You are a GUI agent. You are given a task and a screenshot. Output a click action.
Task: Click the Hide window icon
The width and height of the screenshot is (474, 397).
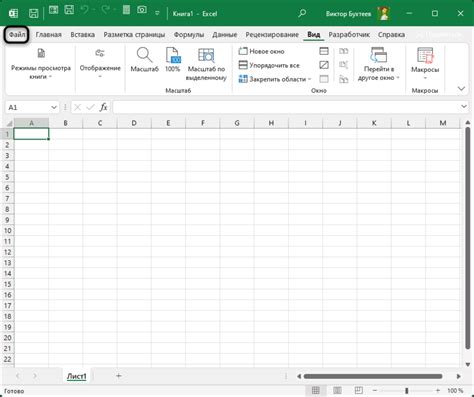point(324,65)
